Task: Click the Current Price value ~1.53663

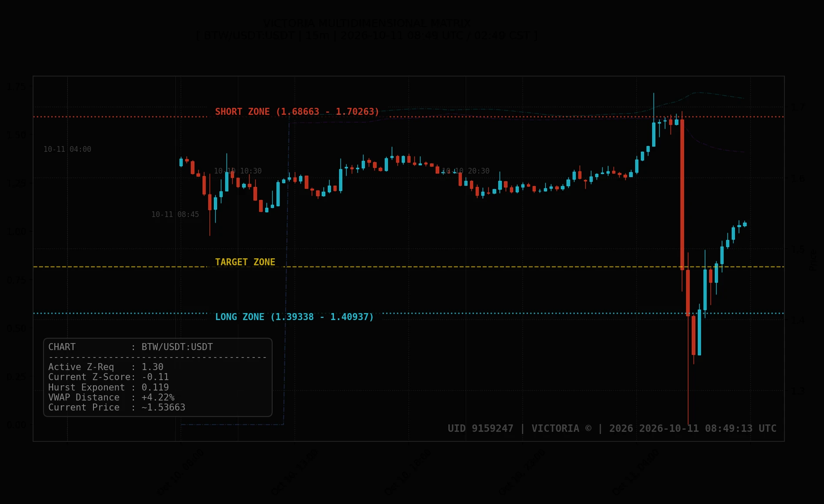Action: tap(163, 407)
